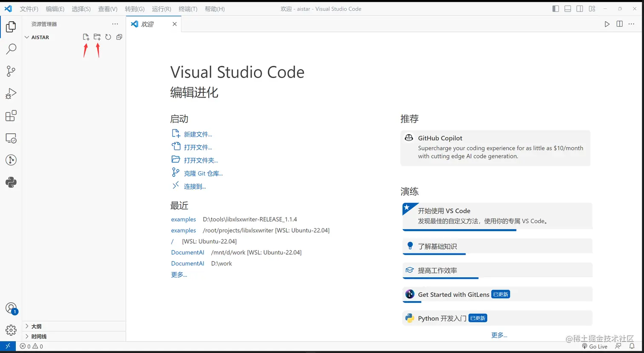Image resolution: width=644 pixels, height=353 pixels.
Task: Open Get Started with GitLens walkthrough
Action: point(497,294)
